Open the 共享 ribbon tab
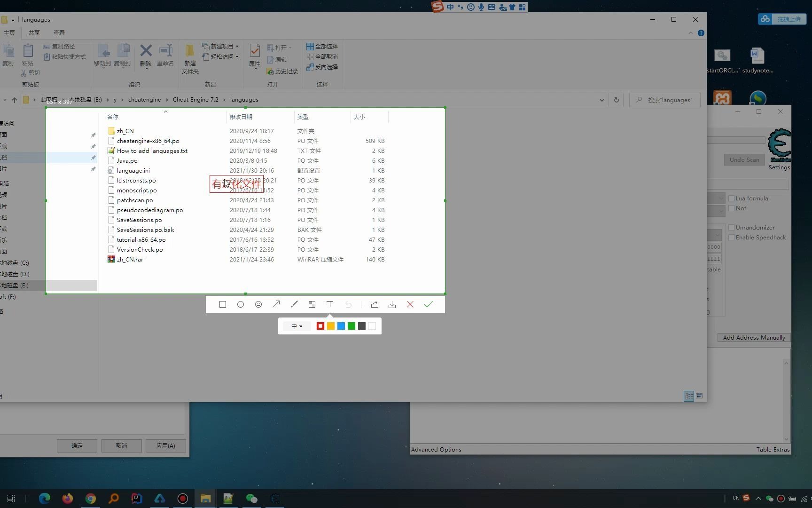The height and width of the screenshot is (508, 812). (x=33, y=32)
